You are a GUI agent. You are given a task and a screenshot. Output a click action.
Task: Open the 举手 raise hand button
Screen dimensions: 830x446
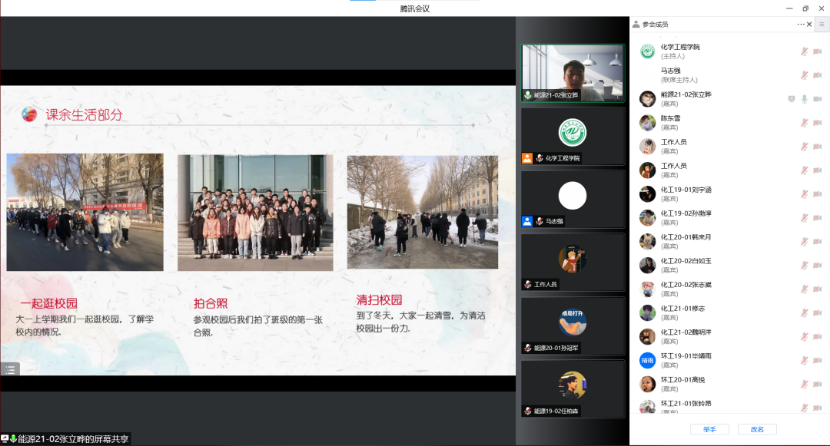click(709, 430)
